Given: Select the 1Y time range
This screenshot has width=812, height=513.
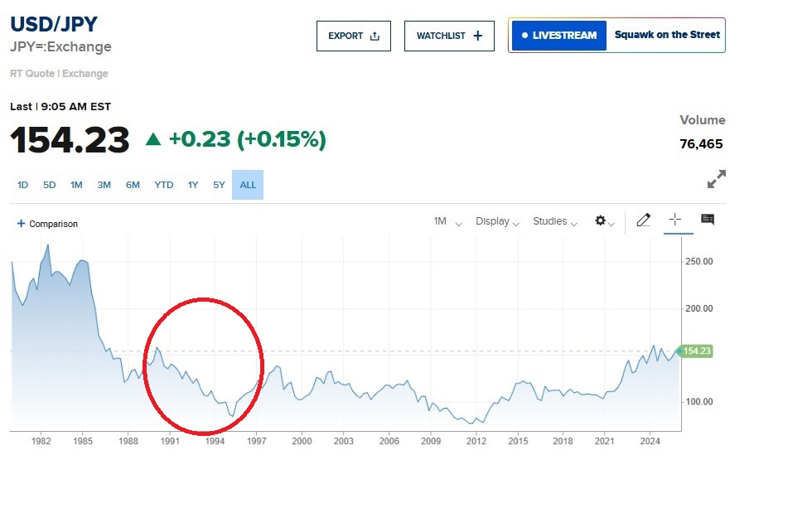Looking at the screenshot, I should coord(193,185).
